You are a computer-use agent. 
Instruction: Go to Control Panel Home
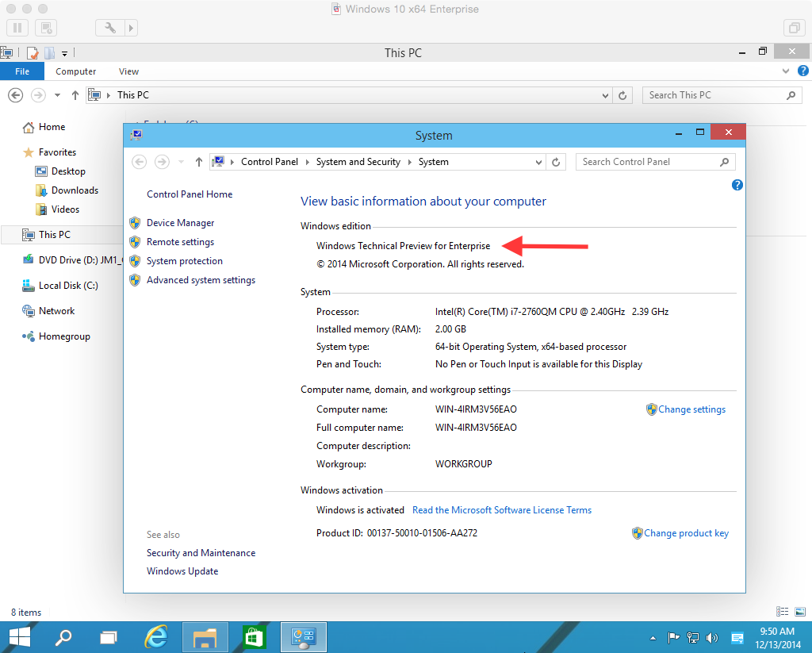[190, 194]
